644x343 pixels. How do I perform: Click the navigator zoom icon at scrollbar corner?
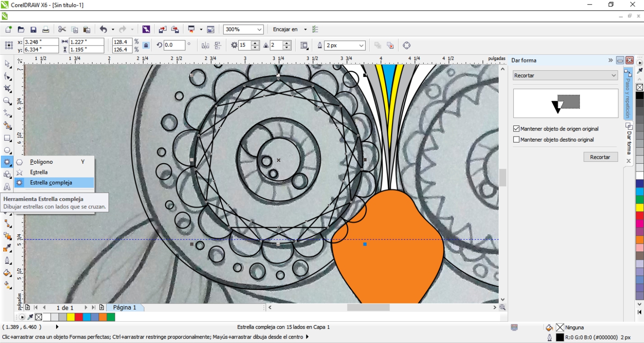[502, 307]
